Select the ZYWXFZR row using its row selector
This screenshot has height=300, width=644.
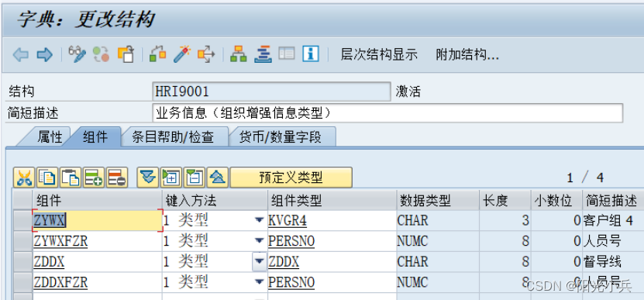click(x=22, y=241)
